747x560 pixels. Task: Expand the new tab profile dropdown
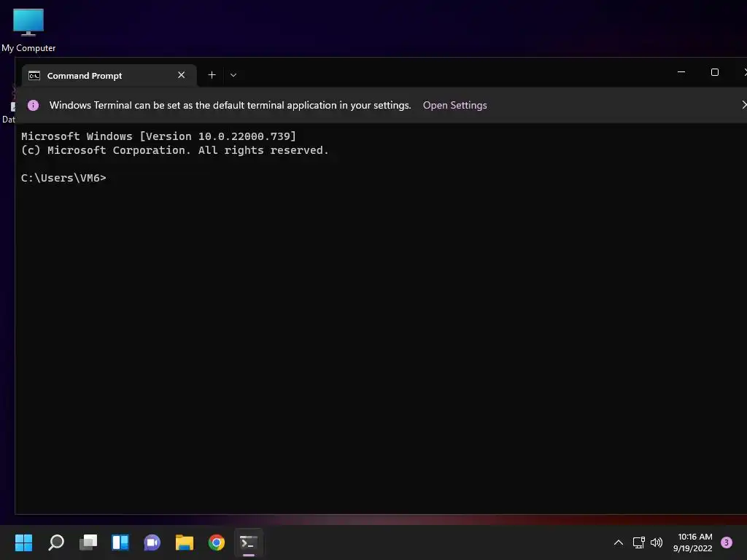click(x=233, y=75)
